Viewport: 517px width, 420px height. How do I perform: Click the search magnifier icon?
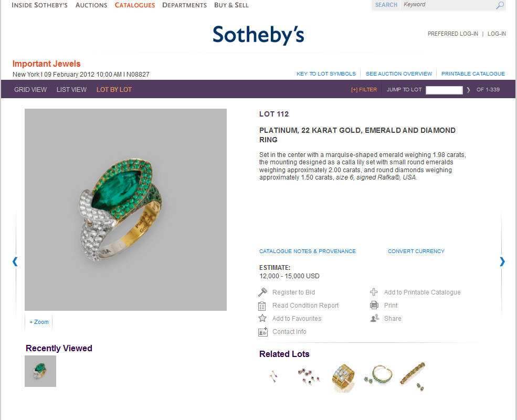[x=500, y=5]
